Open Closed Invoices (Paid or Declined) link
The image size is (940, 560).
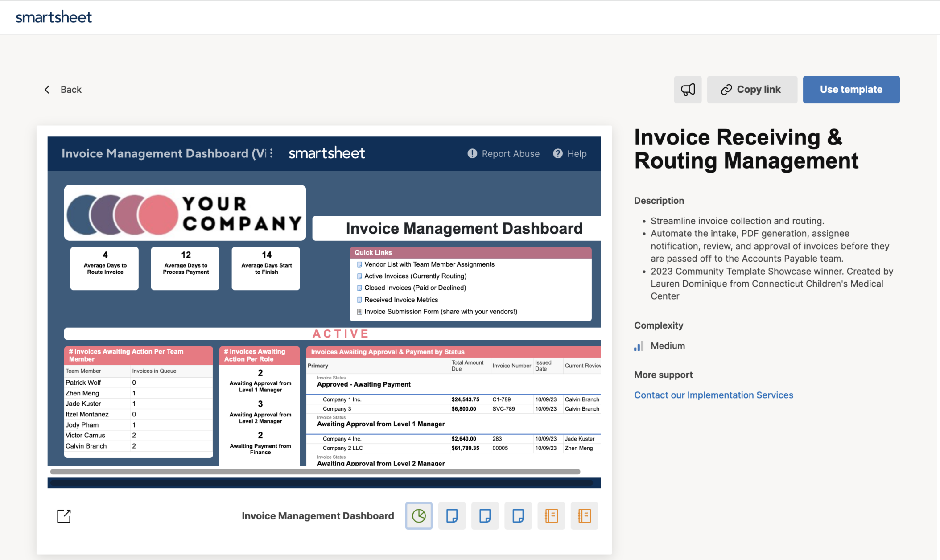(415, 288)
